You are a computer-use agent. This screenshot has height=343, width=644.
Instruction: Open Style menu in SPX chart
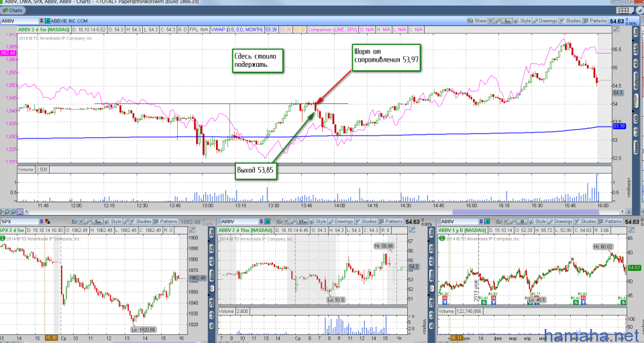click(x=113, y=222)
